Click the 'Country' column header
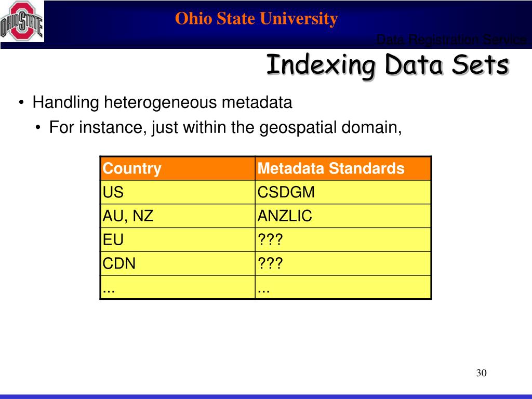 178,168
